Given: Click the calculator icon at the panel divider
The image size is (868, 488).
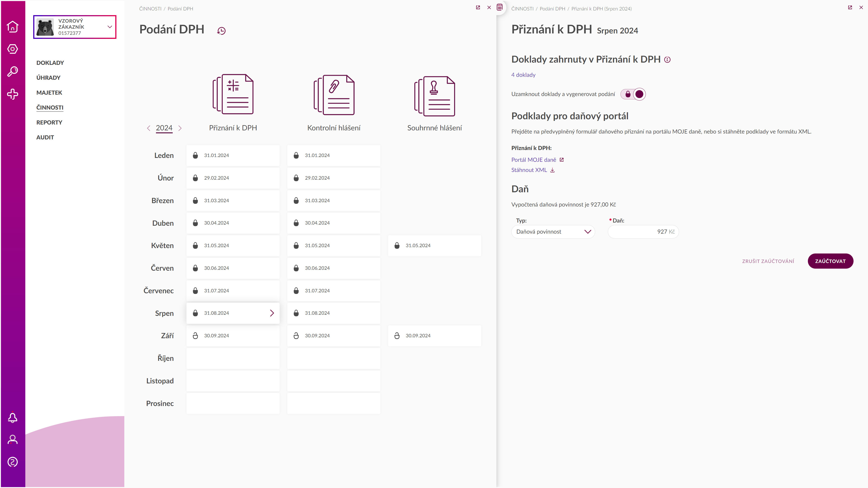Looking at the screenshot, I should tap(500, 7).
